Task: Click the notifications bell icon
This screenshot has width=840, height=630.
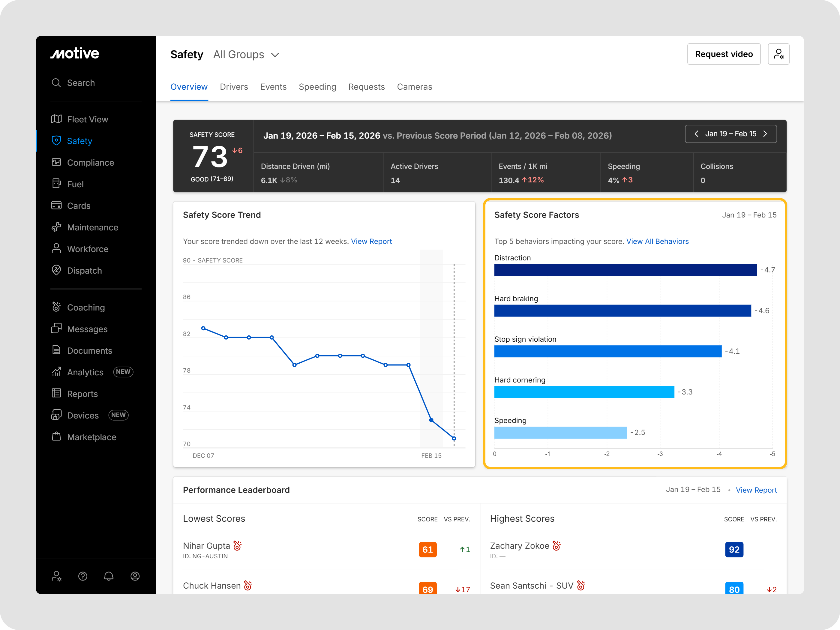Action: click(x=109, y=576)
